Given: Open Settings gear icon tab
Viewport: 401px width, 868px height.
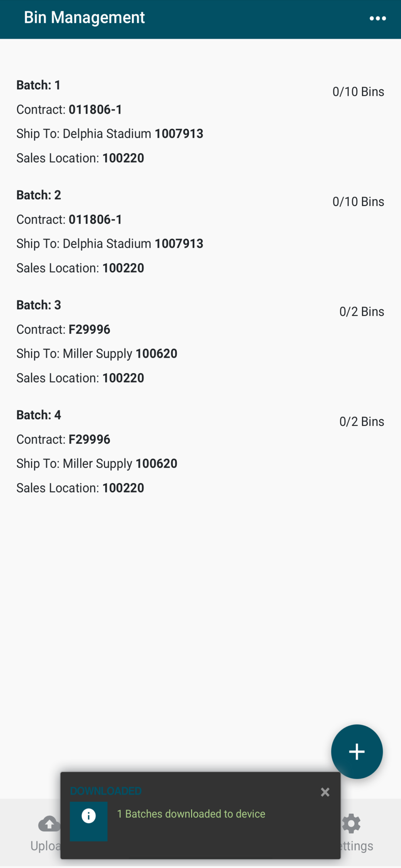Looking at the screenshot, I should coord(351,824).
